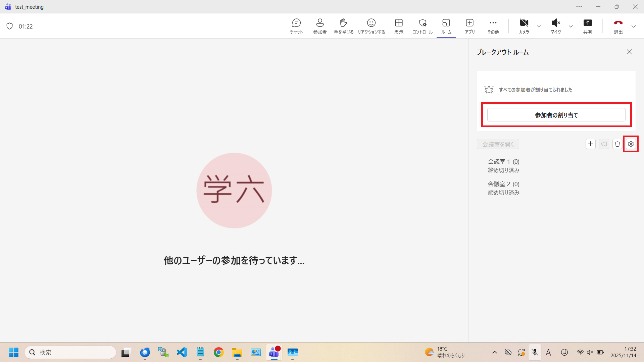Expand the leave (退出) options arrow

(x=633, y=27)
